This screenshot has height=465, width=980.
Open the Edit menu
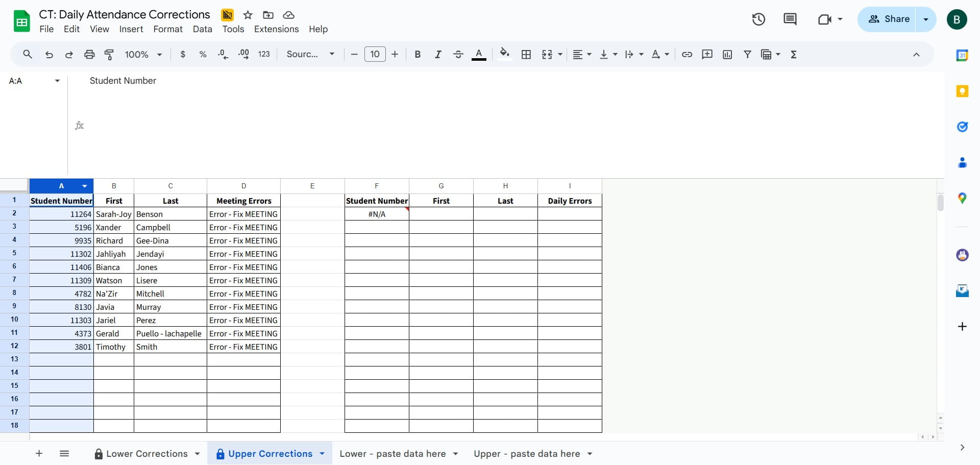pos(71,29)
